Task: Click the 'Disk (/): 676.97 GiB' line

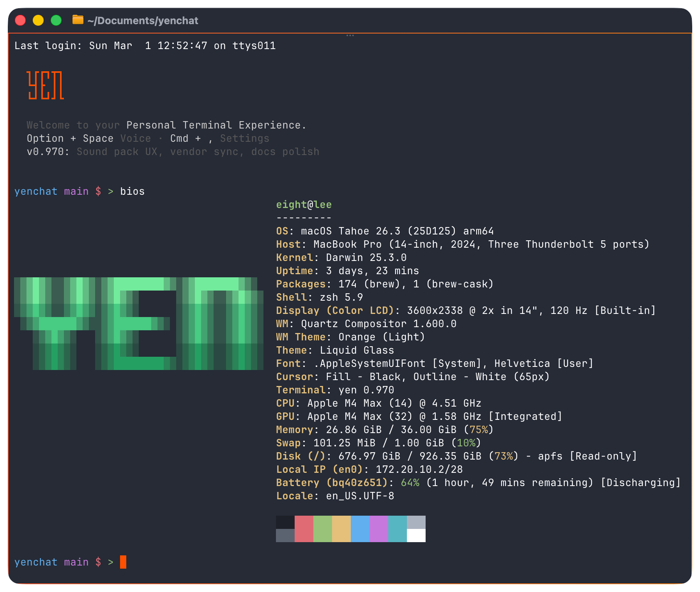Action: coord(457,456)
